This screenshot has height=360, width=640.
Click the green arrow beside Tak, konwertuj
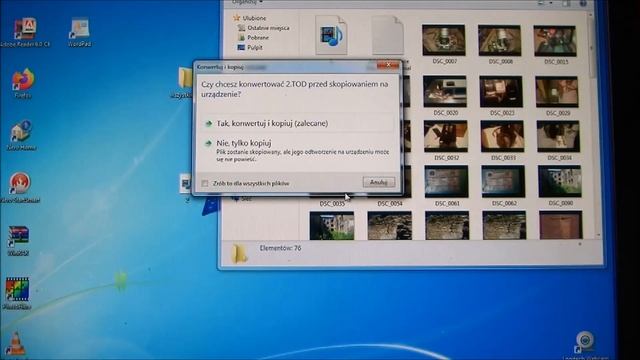coord(209,123)
